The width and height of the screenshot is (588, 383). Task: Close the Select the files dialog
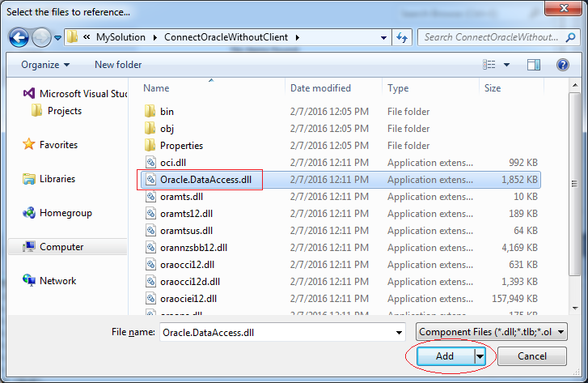(x=564, y=8)
